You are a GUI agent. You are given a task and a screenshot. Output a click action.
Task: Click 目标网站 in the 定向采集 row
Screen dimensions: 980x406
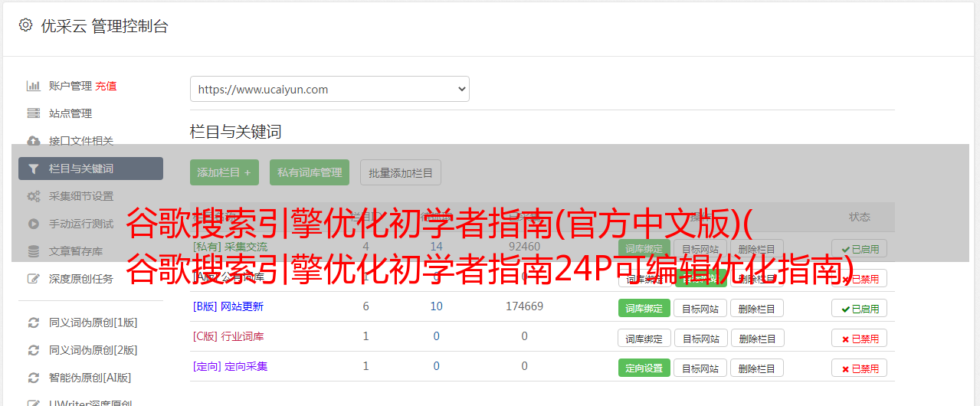700,368
